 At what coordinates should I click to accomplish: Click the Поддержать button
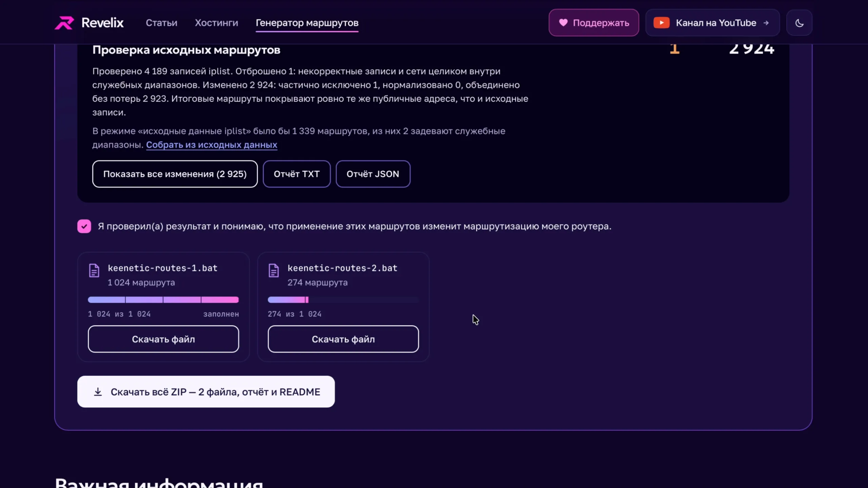(x=594, y=23)
